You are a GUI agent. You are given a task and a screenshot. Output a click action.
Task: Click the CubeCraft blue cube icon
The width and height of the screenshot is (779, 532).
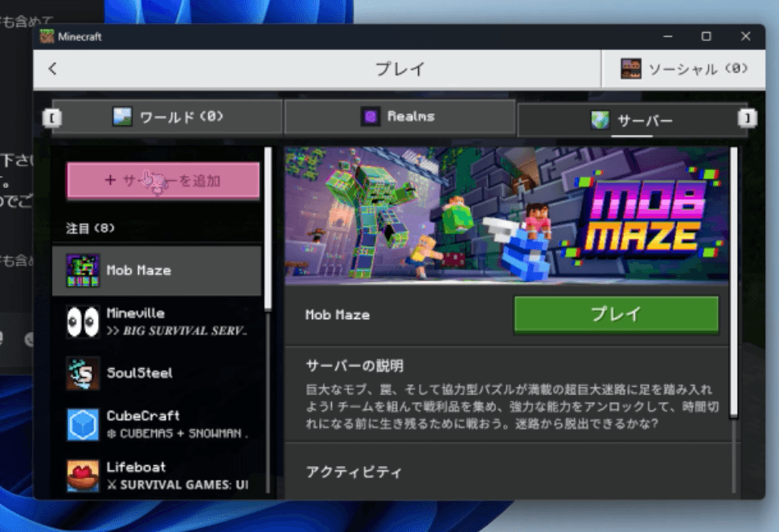(x=83, y=424)
